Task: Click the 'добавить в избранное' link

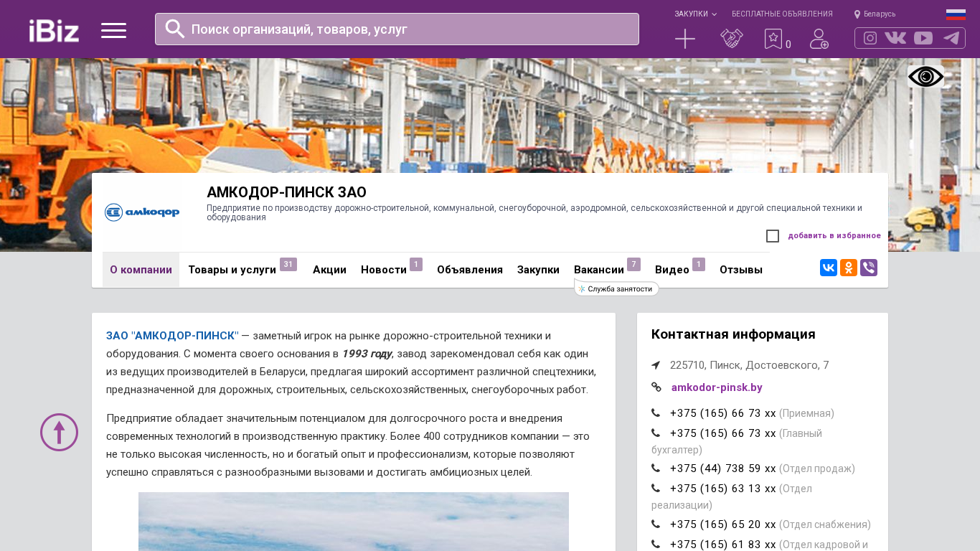Action: pos(834,236)
